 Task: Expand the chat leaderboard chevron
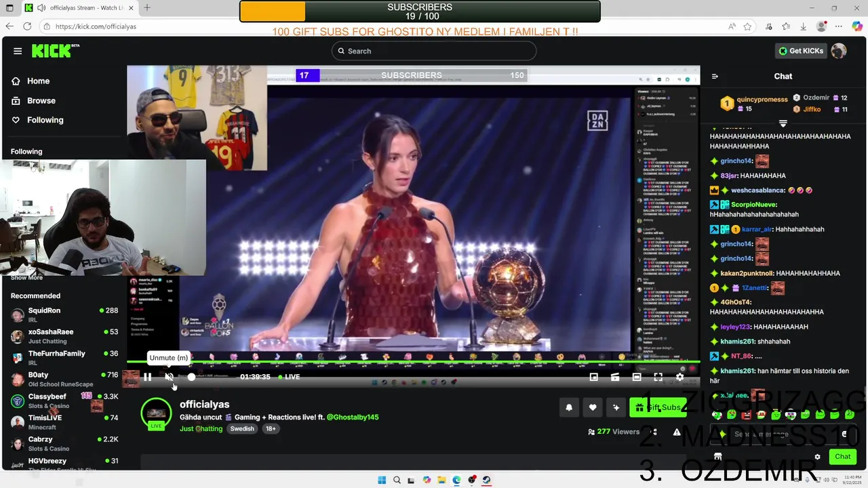[783, 123]
